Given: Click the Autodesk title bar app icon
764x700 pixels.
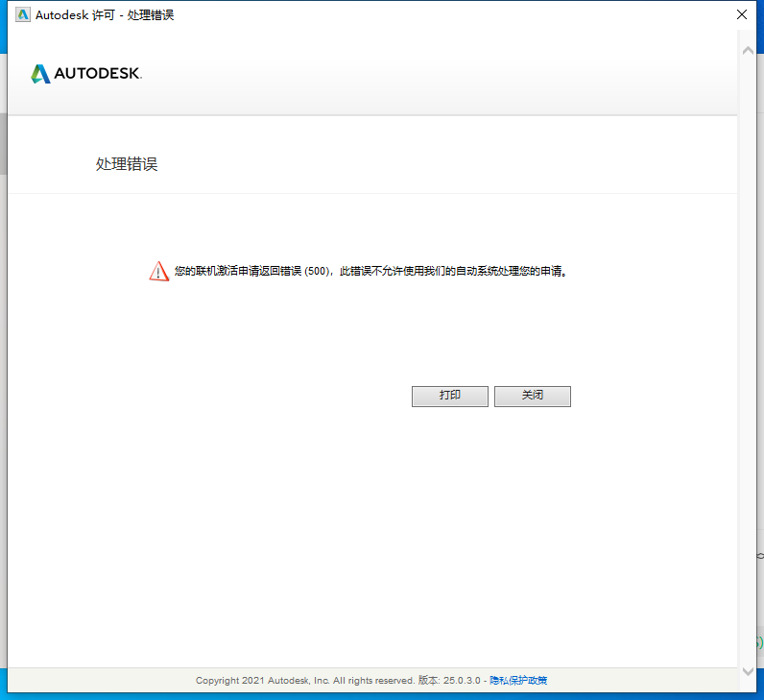Looking at the screenshot, I should point(23,15).
